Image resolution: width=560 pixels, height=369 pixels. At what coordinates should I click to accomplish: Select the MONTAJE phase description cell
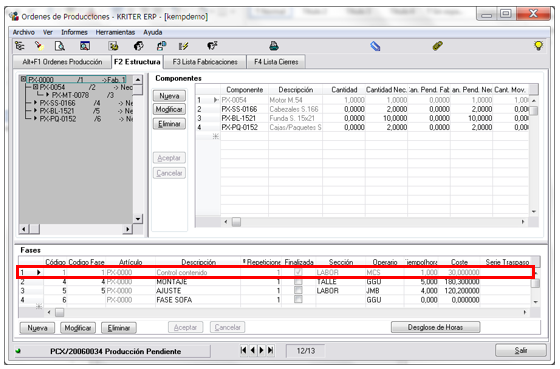pyautogui.click(x=198, y=281)
